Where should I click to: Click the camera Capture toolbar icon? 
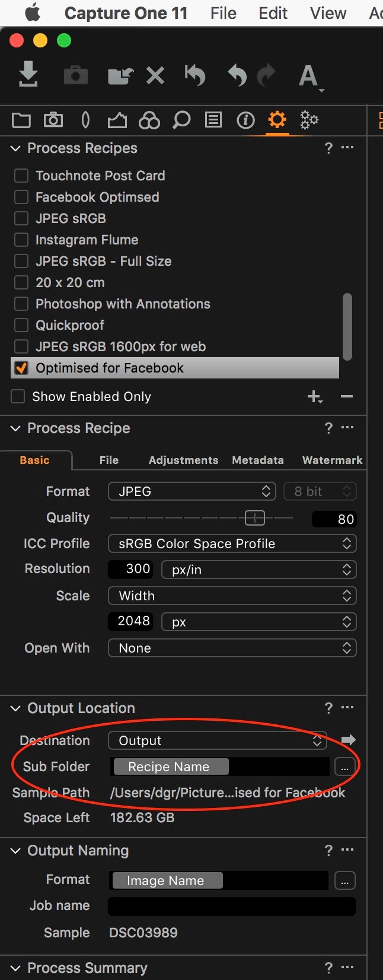tap(75, 75)
